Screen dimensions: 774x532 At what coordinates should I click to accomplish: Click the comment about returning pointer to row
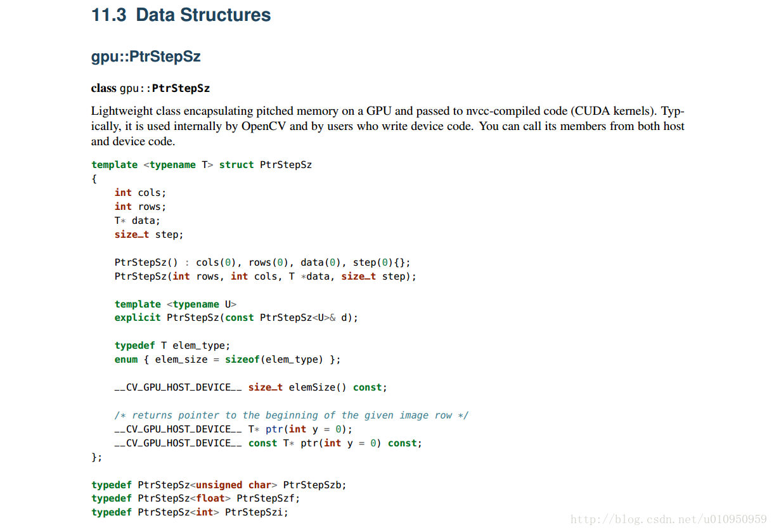(x=292, y=415)
